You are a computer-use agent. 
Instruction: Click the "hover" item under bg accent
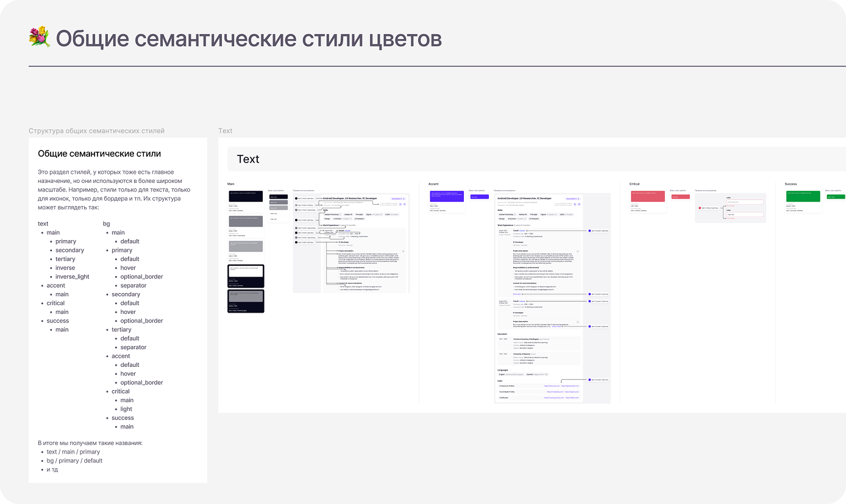pos(128,374)
